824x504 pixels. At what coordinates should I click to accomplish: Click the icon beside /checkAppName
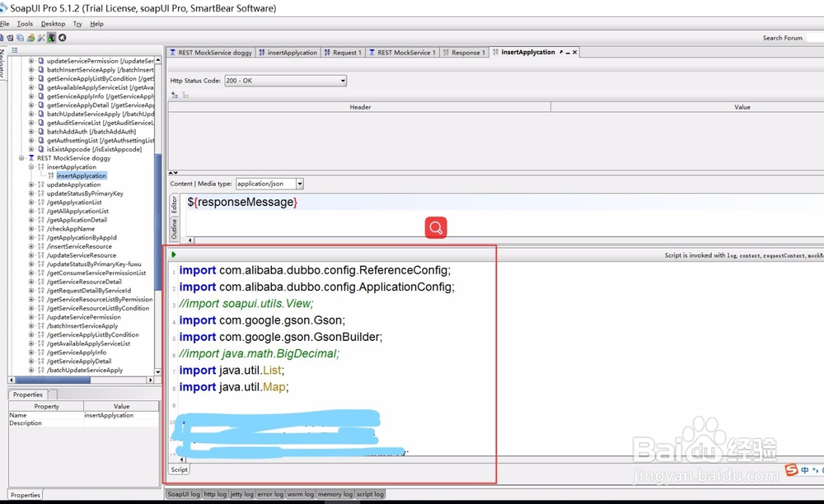[41, 229]
